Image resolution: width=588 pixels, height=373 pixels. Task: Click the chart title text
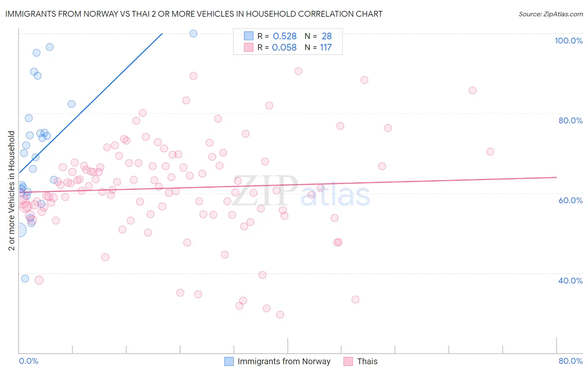pos(194,14)
